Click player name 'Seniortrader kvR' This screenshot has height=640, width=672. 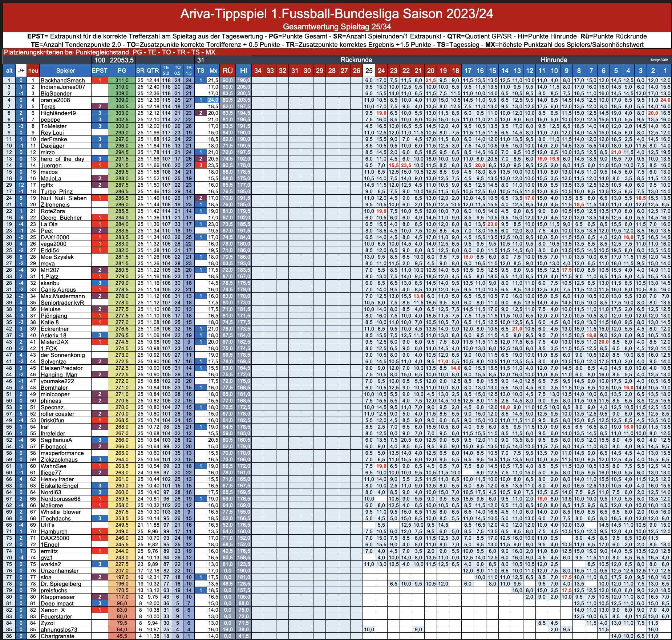[62, 303]
